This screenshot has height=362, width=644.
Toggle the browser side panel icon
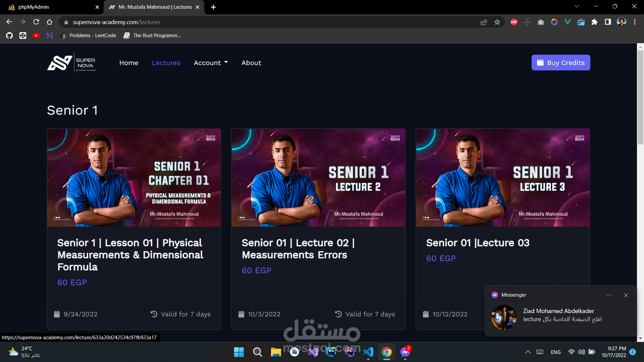[x=608, y=22]
